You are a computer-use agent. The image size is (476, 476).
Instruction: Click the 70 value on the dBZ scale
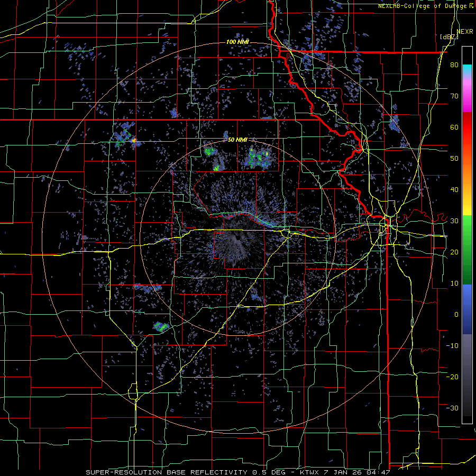point(454,96)
